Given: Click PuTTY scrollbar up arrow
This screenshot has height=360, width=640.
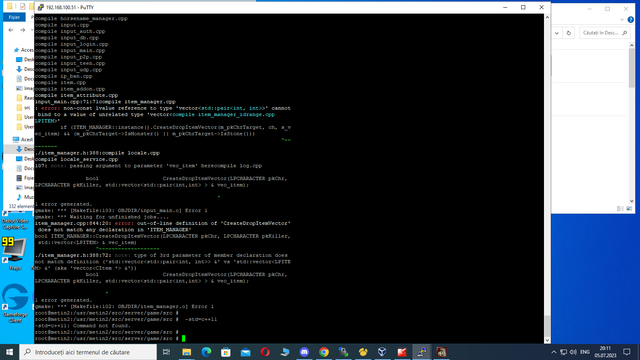Looking at the screenshot, I should tap(547, 18).
